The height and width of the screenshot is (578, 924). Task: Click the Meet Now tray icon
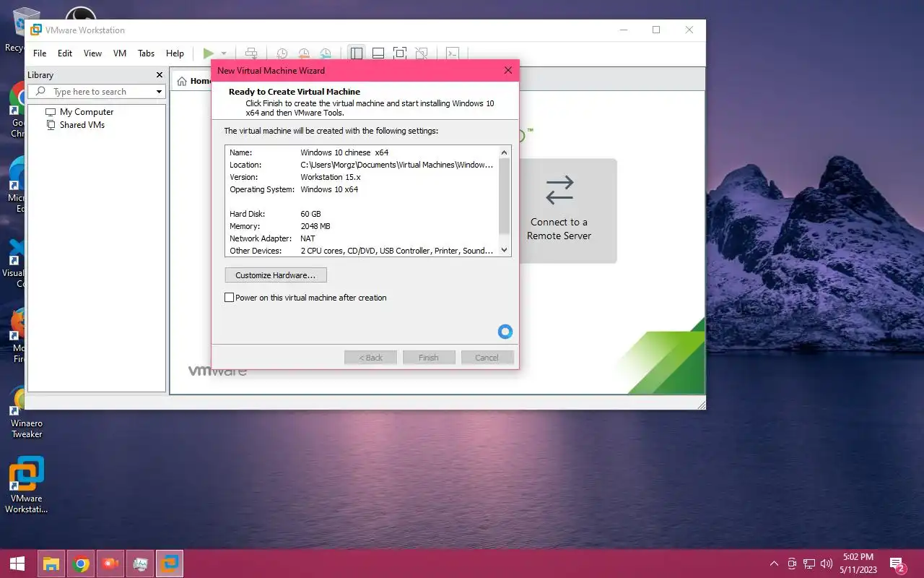(x=792, y=564)
